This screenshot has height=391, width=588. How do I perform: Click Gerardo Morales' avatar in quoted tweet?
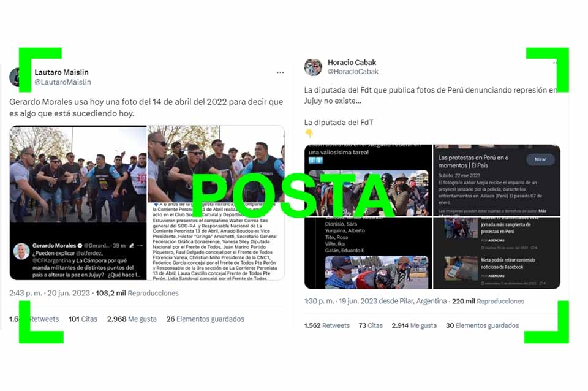21,251
